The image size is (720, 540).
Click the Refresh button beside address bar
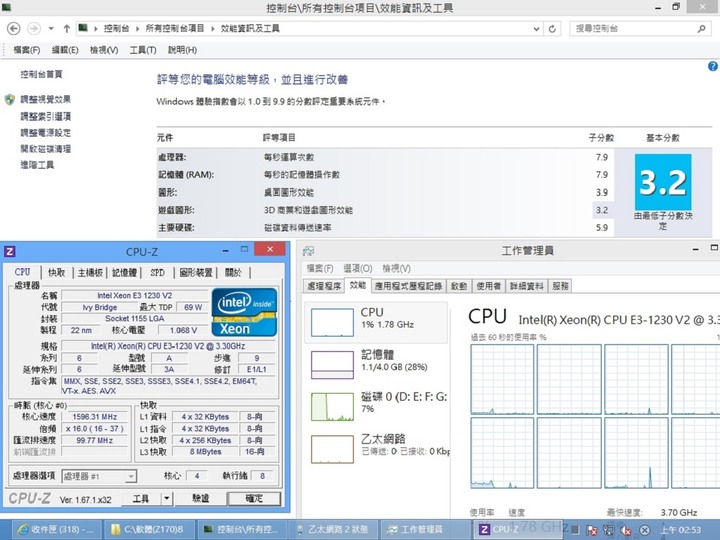(552, 28)
